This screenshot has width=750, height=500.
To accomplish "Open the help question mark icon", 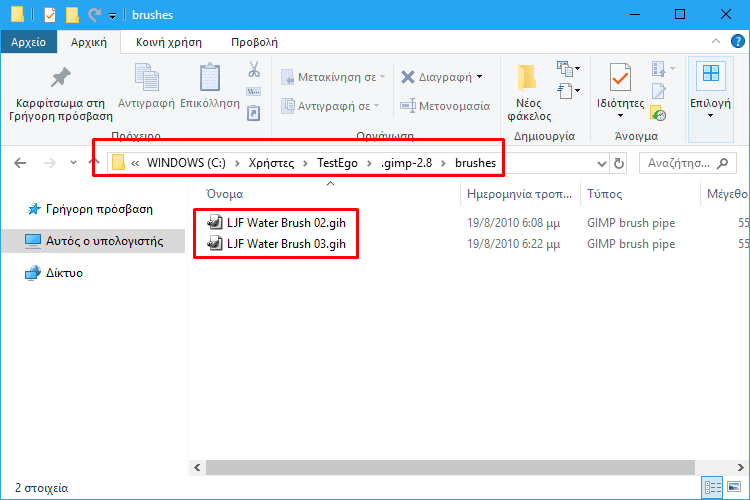I will click(737, 42).
